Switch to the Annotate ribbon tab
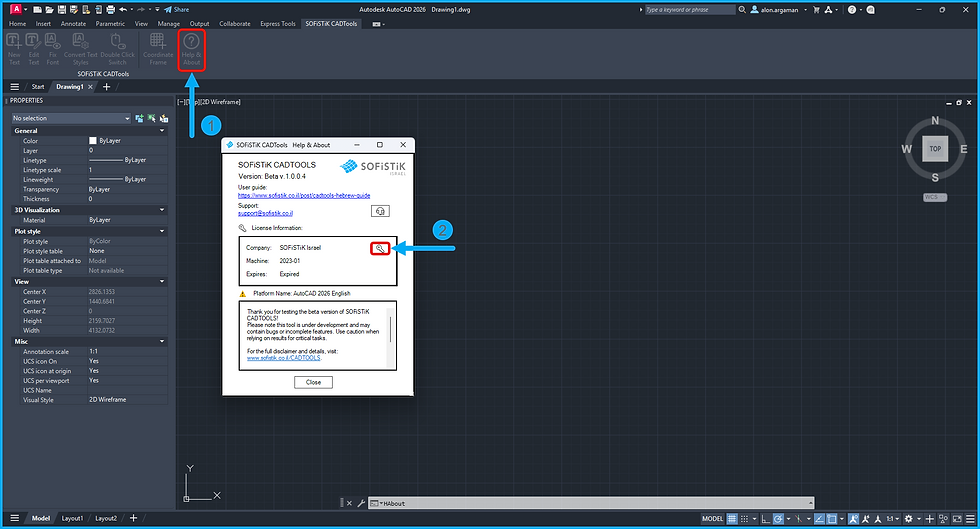The image size is (980, 529). [73, 24]
